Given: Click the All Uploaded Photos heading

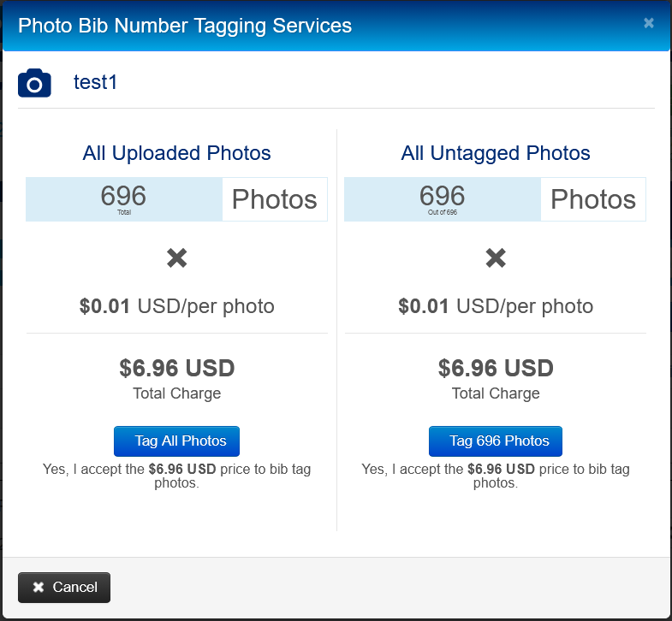Looking at the screenshot, I should [177, 153].
